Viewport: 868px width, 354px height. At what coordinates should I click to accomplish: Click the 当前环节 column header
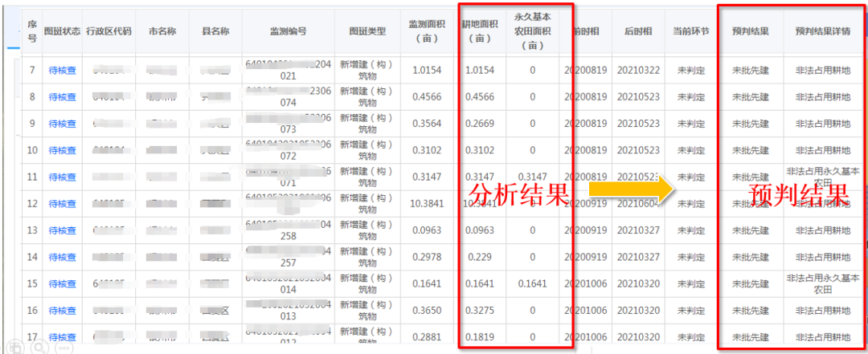tap(692, 31)
